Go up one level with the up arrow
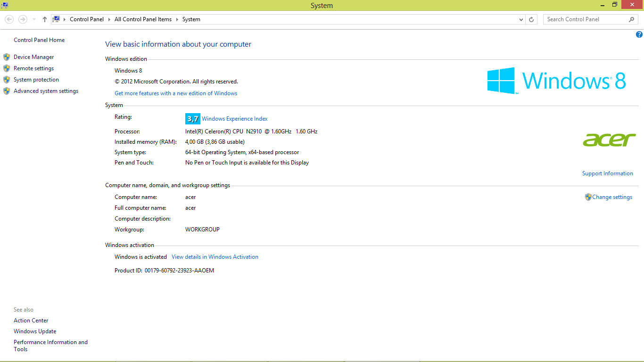Image resolution: width=644 pixels, height=362 pixels. [x=45, y=19]
